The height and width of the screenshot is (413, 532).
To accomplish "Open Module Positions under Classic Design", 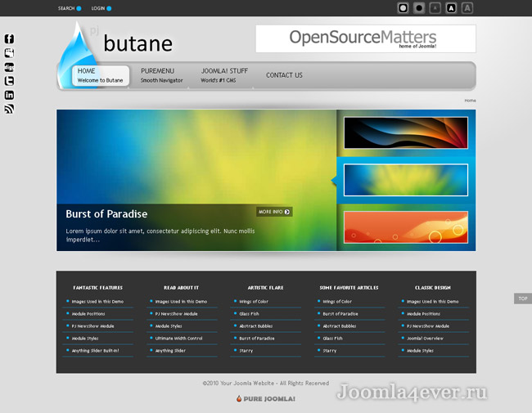I will 423,314.
